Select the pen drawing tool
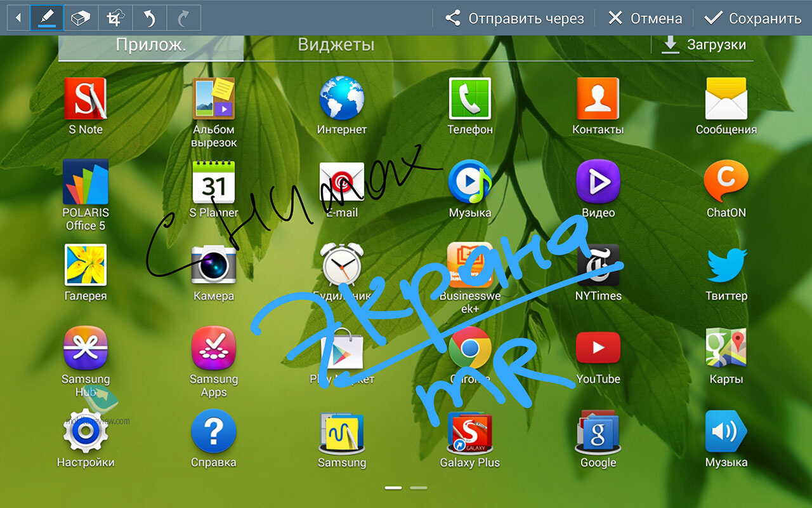The height and width of the screenshot is (508, 812). 46,18
